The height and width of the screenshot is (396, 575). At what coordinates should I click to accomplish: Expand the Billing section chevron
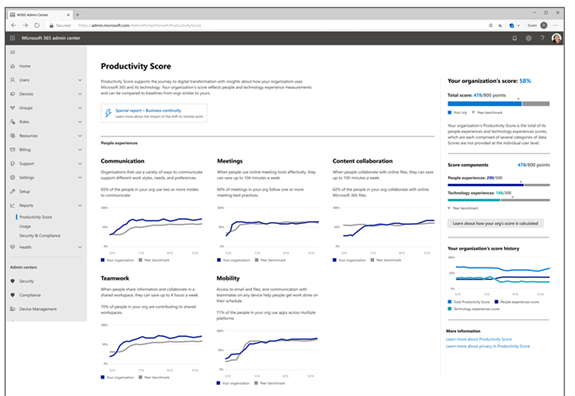click(80, 150)
